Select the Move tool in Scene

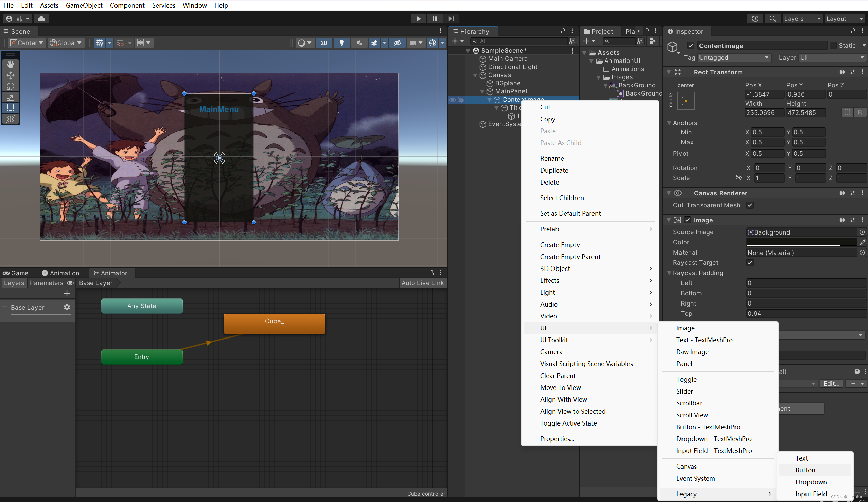[x=11, y=75]
